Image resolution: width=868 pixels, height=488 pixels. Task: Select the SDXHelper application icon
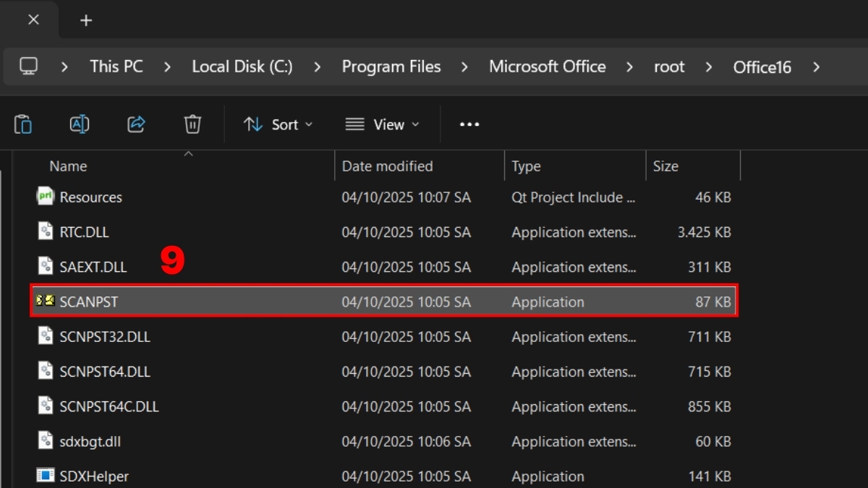[x=46, y=476]
